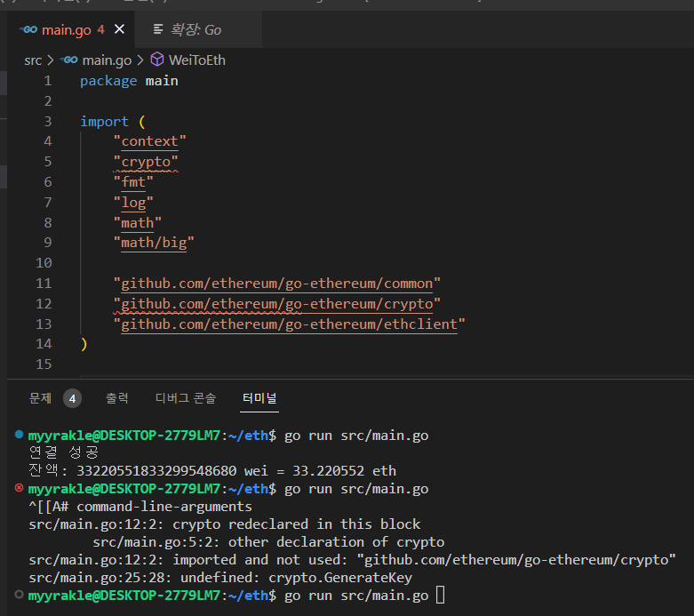
Task: Click the red error marker beside failed command
Action: pos(20,489)
